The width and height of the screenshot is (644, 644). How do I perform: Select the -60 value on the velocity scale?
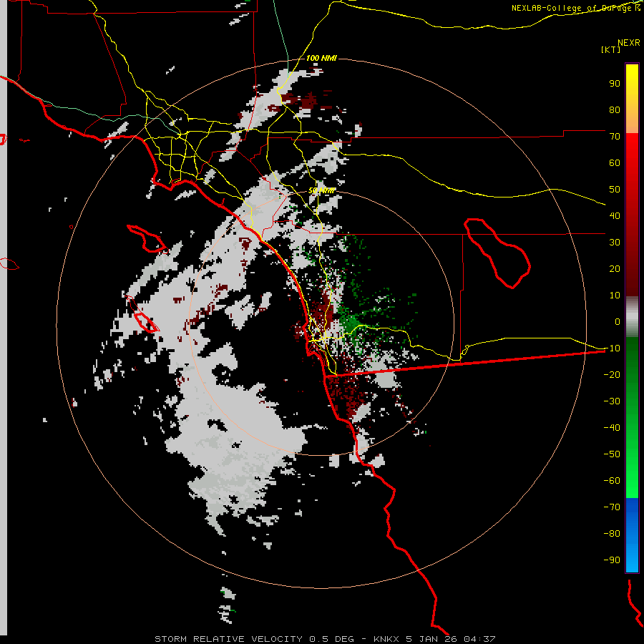(x=612, y=481)
